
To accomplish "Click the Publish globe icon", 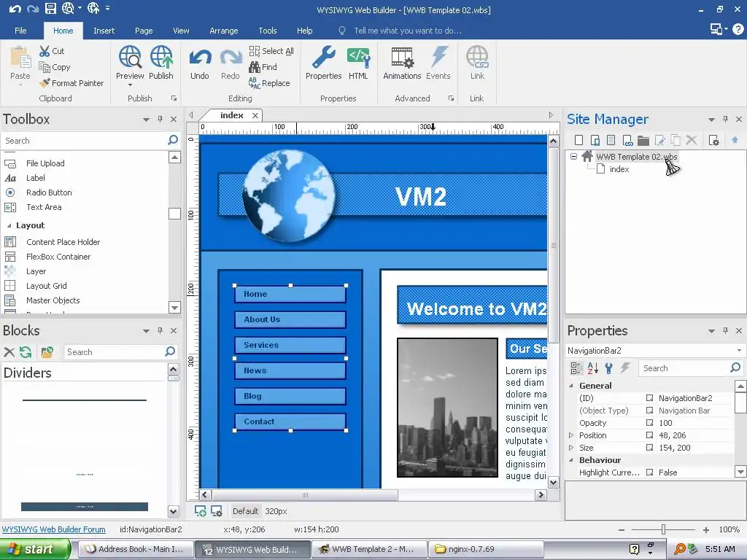I will pyautogui.click(x=161, y=57).
